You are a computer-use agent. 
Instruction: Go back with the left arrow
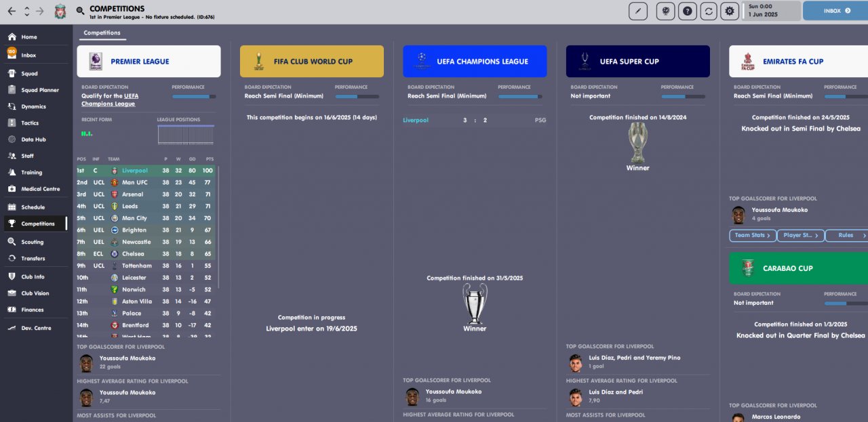click(12, 11)
